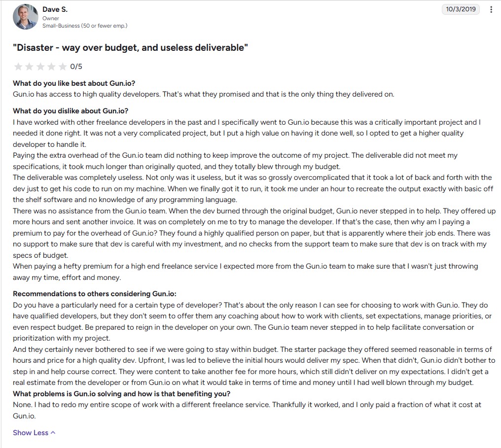The width and height of the screenshot is (501, 448).
Task: Click the Small-Business company size label
Action: pos(84,26)
